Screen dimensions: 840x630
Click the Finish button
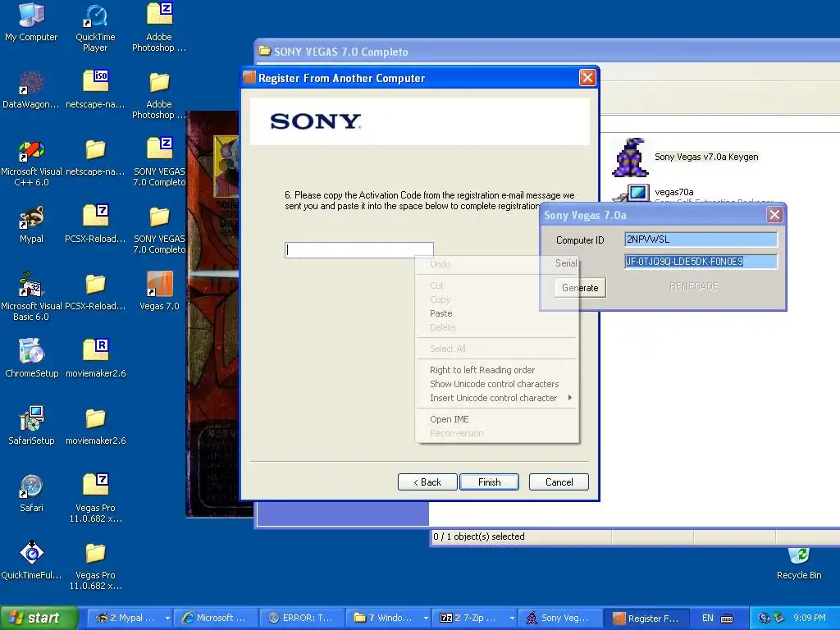pyautogui.click(x=489, y=482)
